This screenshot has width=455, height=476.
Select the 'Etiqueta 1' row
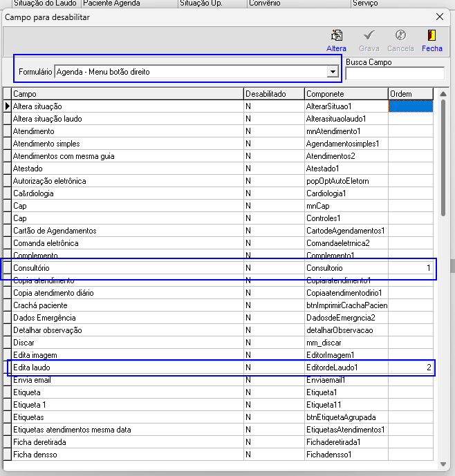click(218, 405)
